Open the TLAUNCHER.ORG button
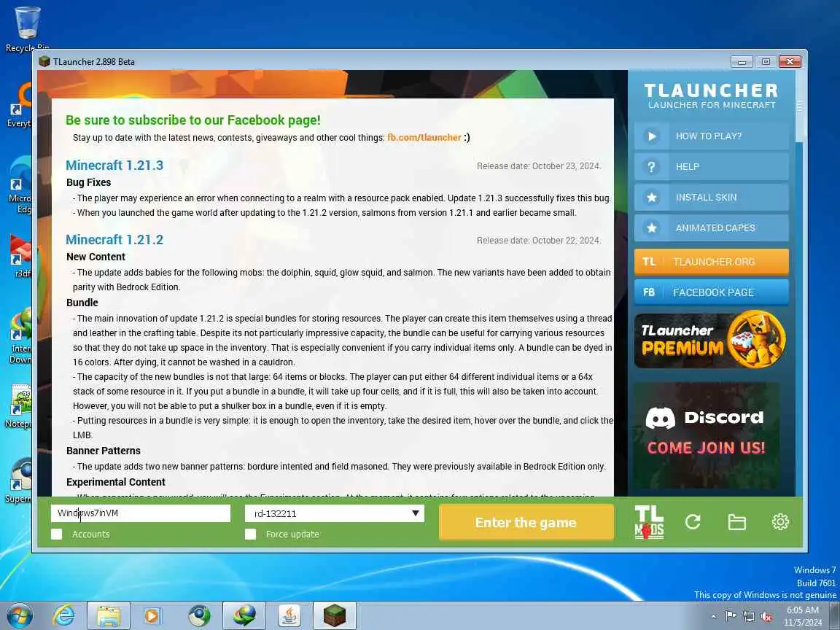 (712, 262)
